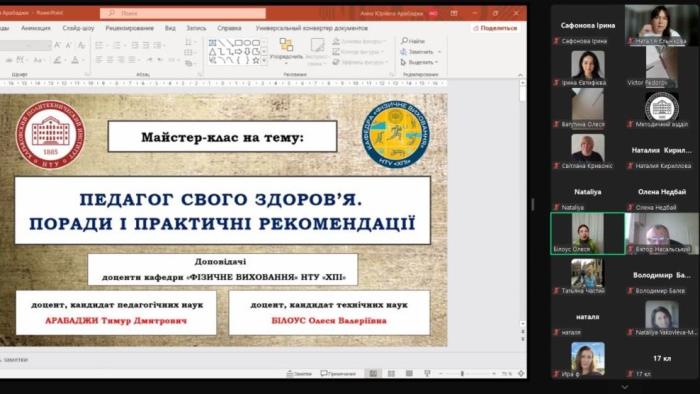Open the Шрифт font dialog launcher
Viewport: 700px width, 394px height.
click(x=87, y=75)
